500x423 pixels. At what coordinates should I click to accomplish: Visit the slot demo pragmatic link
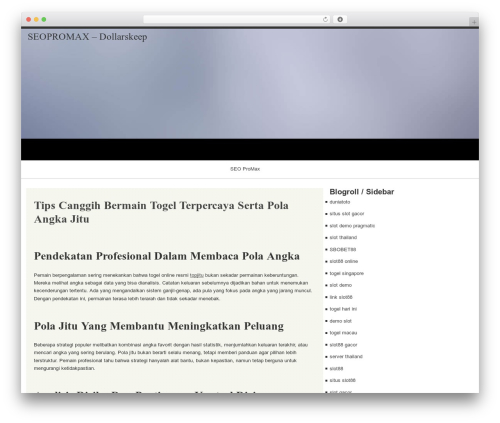[x=352, y=226]
